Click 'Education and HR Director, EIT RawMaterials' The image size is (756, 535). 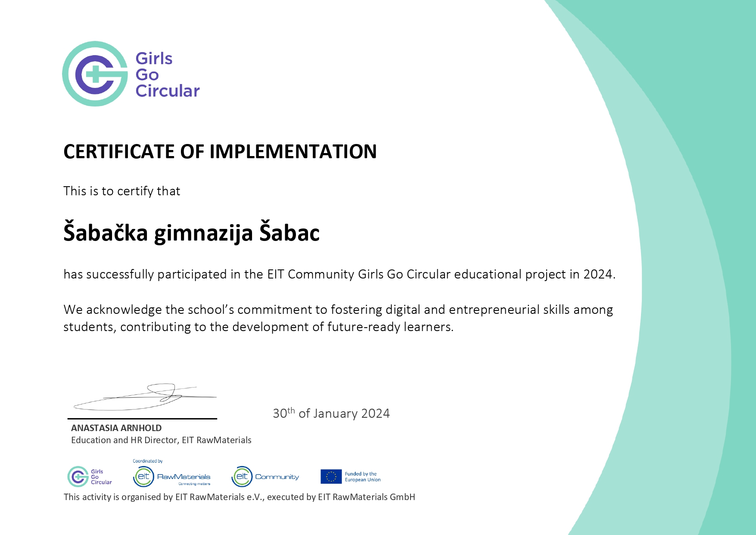[x=161, y=440]
